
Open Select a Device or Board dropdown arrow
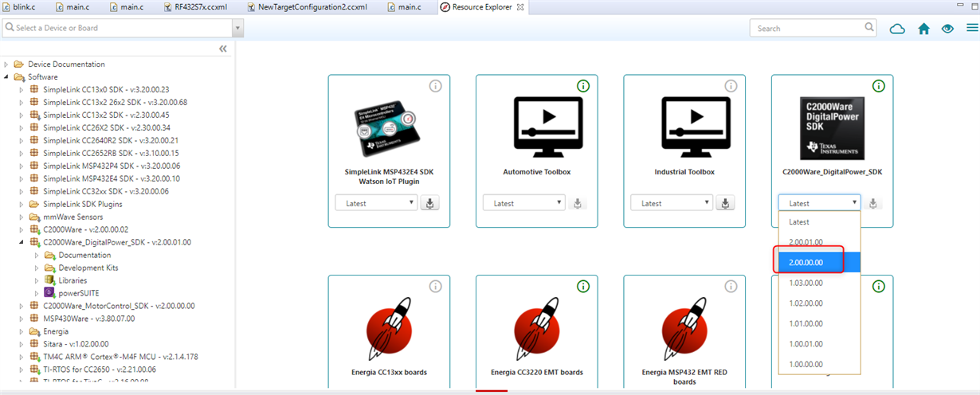(237, 28)
